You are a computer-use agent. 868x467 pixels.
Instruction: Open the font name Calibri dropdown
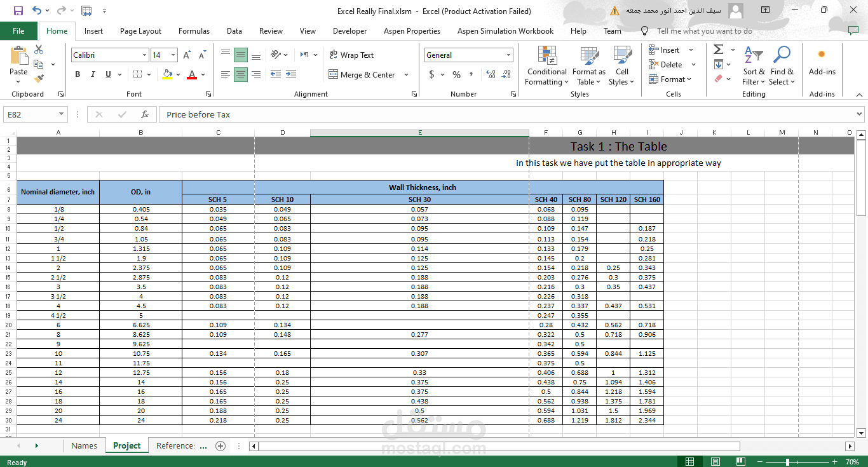coord(145,55)
